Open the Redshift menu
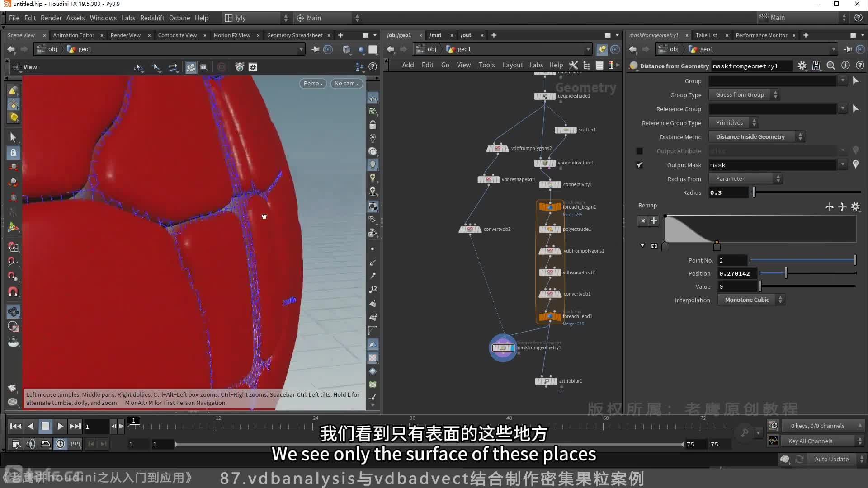Image resolution: width=868 pixels, height=488 pixels. point(152,18)
